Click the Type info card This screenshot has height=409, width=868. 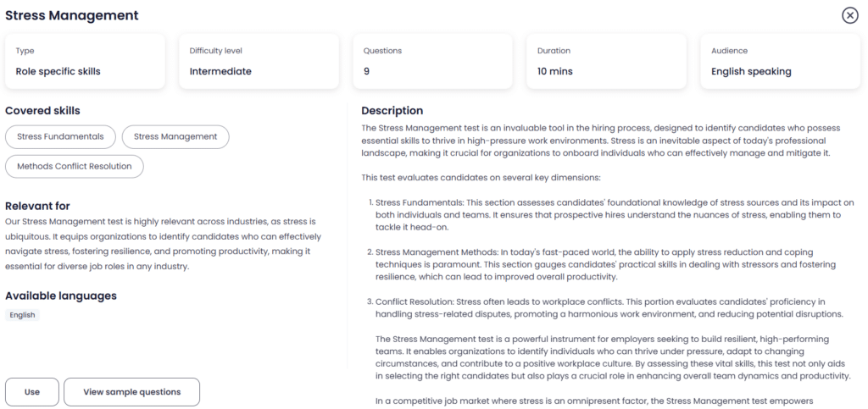tap(86, 61)
